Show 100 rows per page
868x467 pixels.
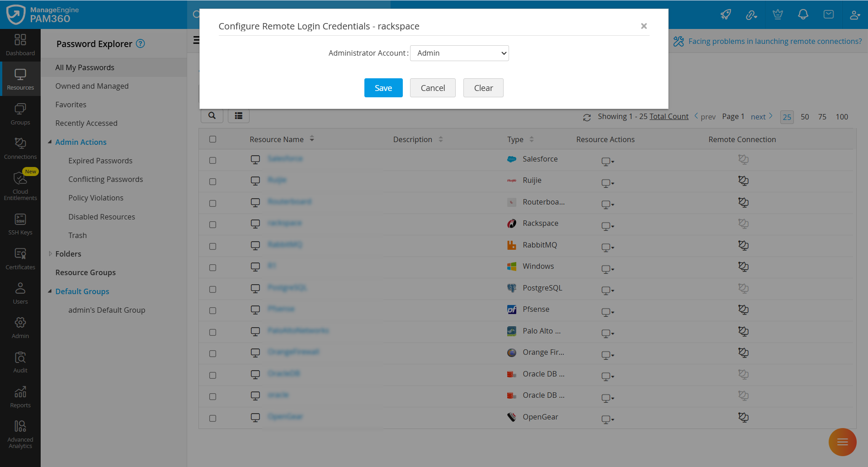[x=842, y=117]
